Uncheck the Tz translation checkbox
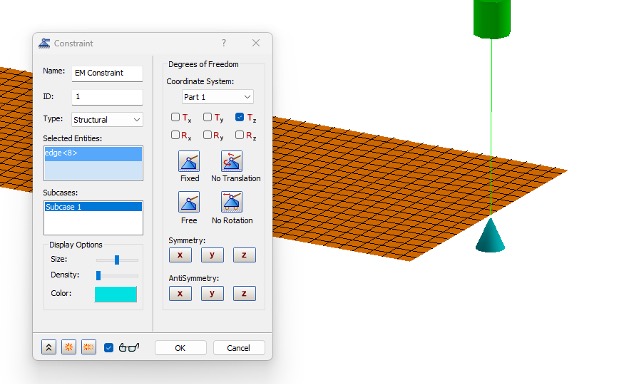624x384 pixels. 239,117
